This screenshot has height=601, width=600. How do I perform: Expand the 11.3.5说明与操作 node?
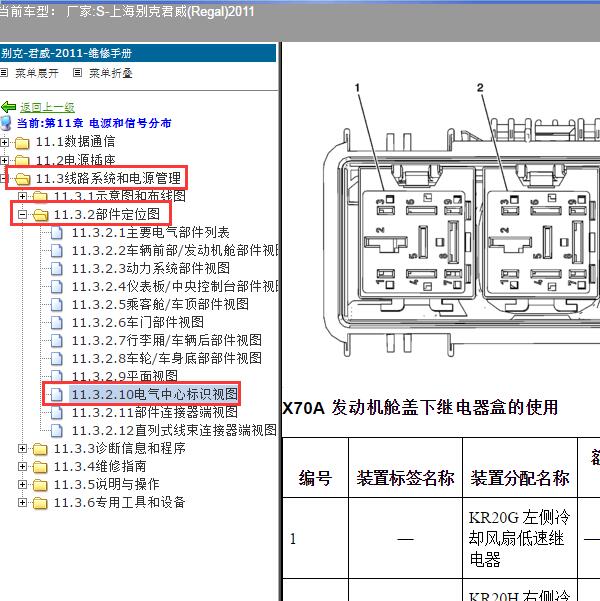coord(22,484)
